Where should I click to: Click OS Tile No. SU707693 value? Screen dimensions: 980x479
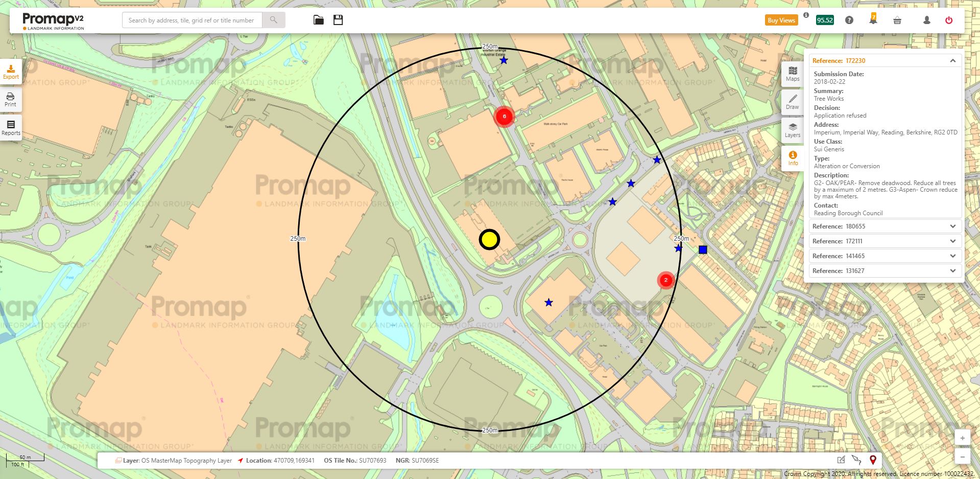tap(373, 461)
